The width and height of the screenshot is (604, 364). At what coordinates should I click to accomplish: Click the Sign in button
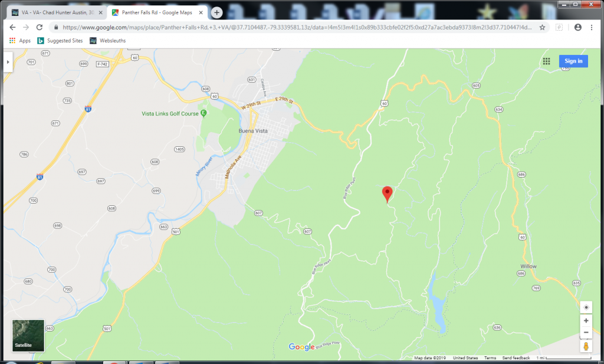click(x=573, y=61)
